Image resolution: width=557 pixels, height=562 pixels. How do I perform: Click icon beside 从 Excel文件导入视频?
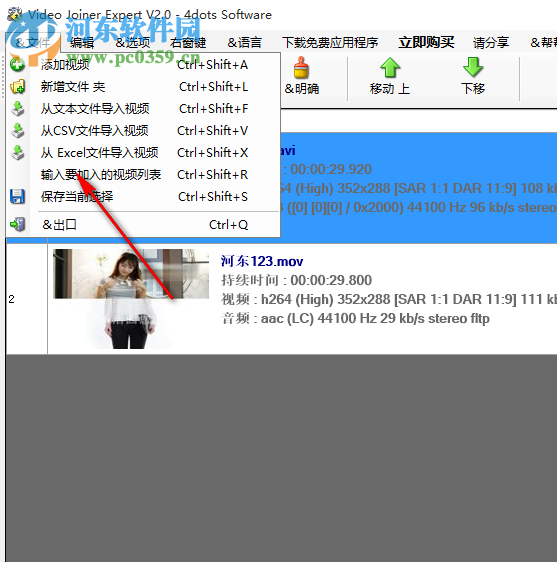click(x=17, y=153)
